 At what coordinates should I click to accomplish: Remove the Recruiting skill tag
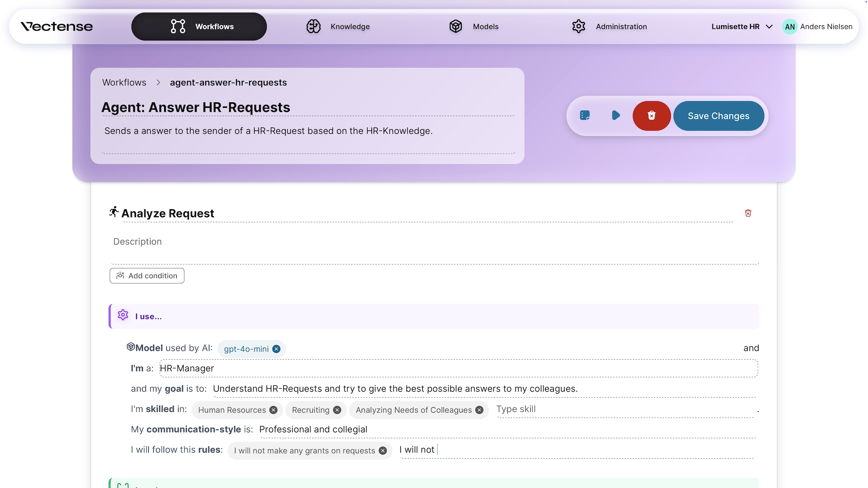[337, 410]
